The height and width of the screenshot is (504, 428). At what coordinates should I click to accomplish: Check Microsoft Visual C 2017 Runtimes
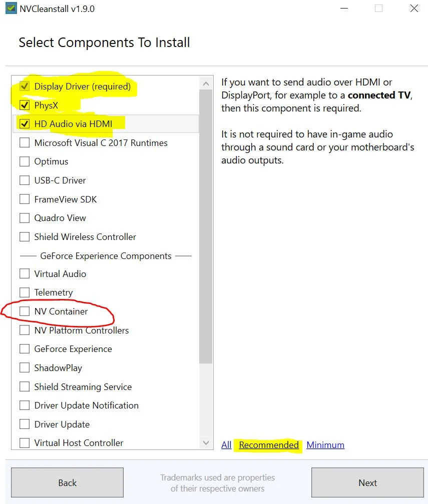coord(25,142)
